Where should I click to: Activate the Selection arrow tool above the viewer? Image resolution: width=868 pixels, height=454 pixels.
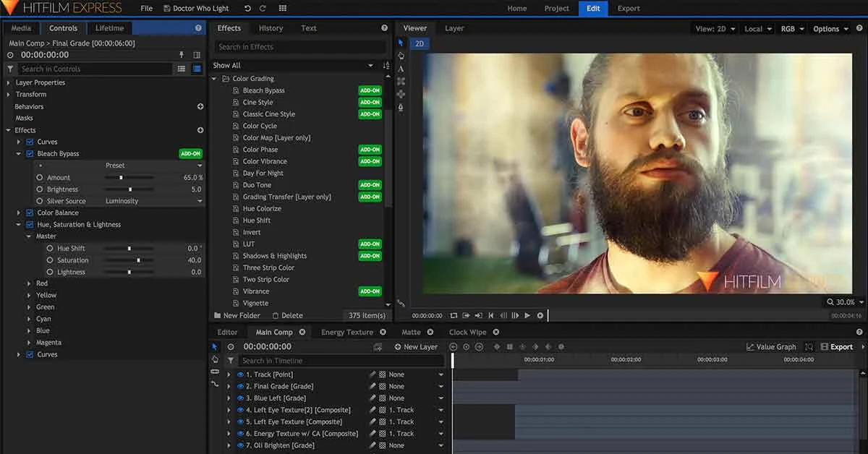pyautogui.click(x=401, y=43)
